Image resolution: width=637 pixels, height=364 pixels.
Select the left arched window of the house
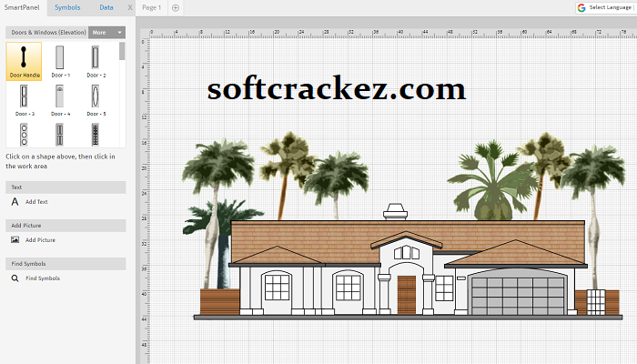click(277, 287)
